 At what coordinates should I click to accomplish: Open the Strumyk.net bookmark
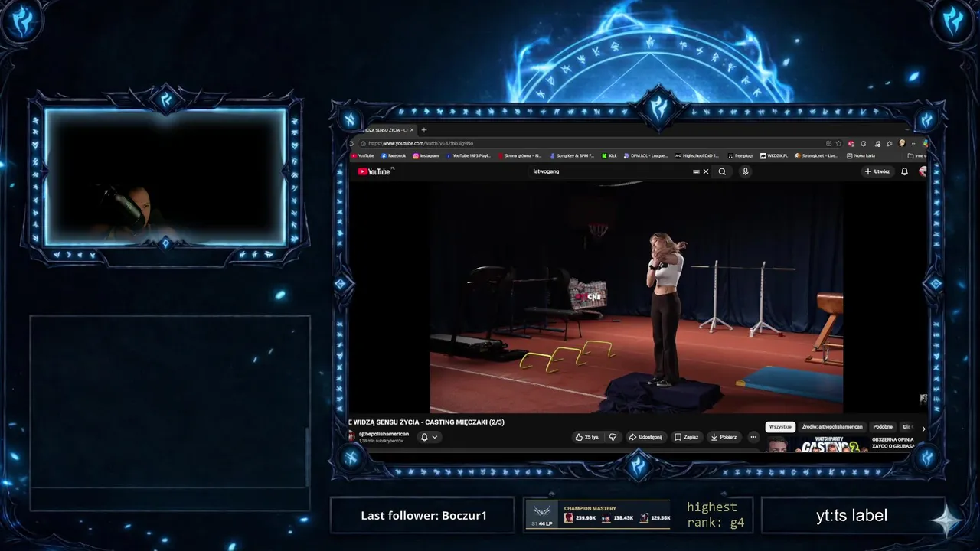817,155
